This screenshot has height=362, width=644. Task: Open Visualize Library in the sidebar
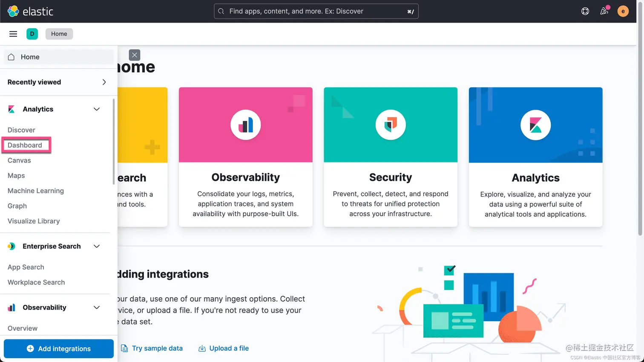point(34,221)
